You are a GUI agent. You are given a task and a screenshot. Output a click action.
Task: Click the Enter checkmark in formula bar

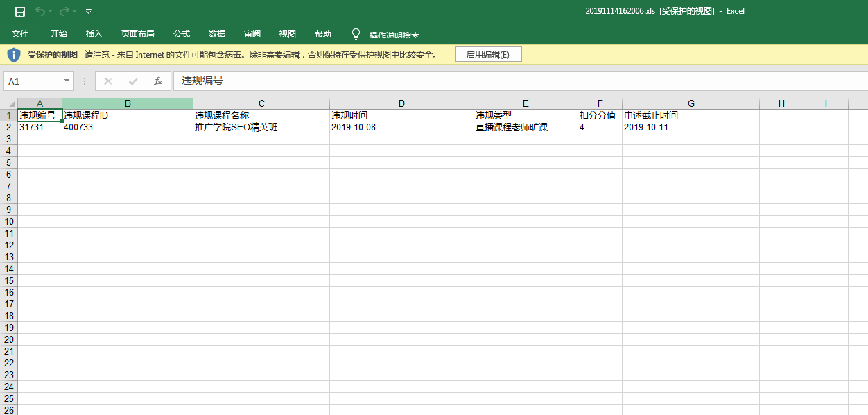point(133,81)
